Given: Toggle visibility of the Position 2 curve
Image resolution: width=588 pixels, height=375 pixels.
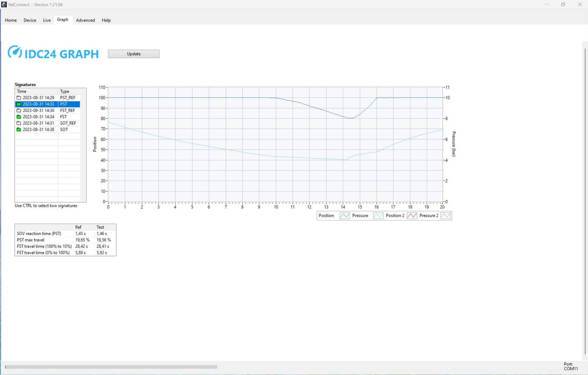Looking at the screenshot, I should 412,215.
